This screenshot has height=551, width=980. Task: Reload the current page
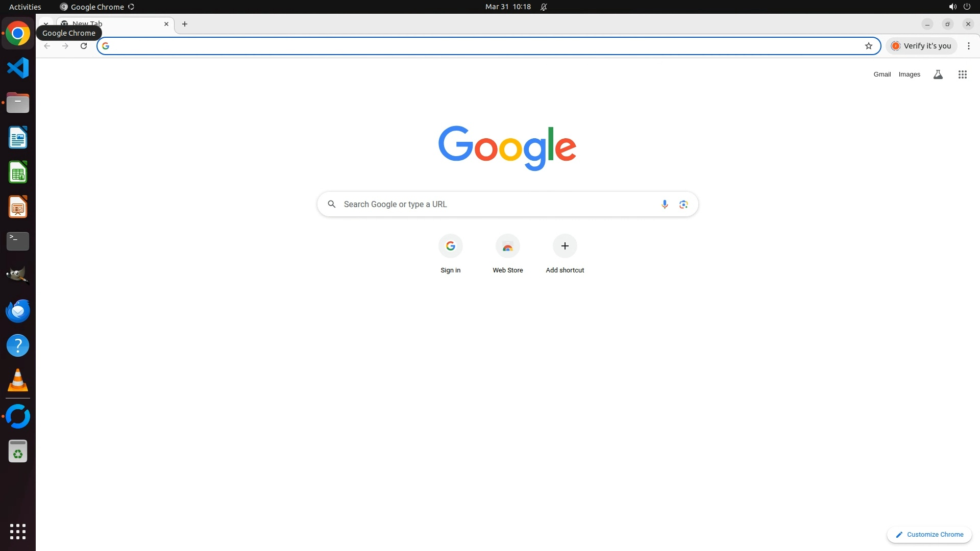pos(84,46)
